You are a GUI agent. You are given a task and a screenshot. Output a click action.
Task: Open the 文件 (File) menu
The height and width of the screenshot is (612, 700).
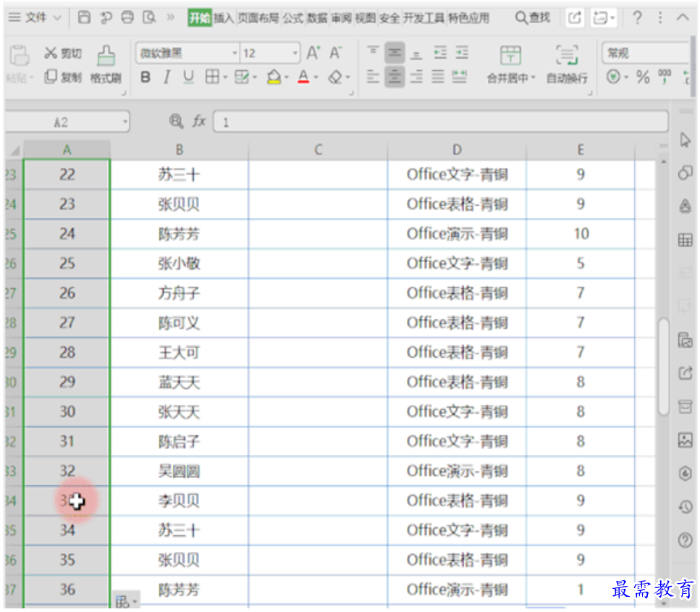coord(35,17)
